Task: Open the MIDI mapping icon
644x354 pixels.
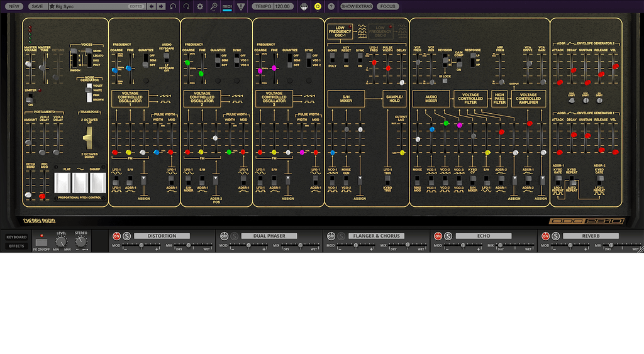Action: [228, 6]
